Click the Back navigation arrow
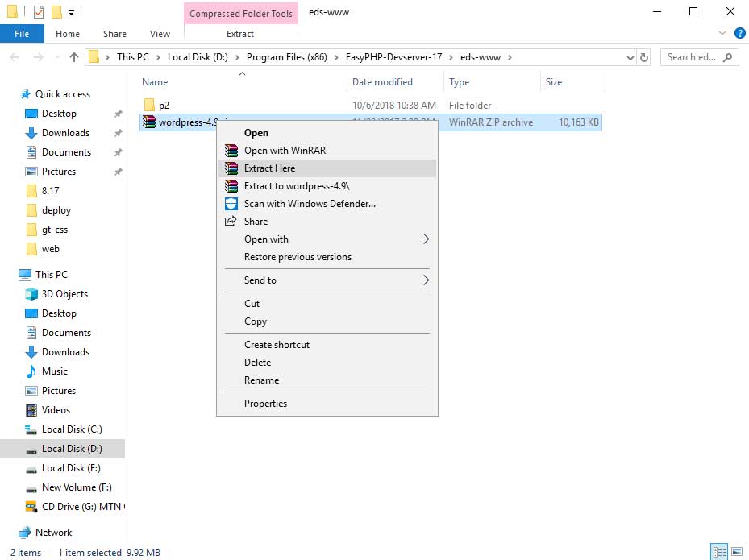Image resolution: width=749 pixels, height=560 pixels. pyautogui.click(x=15, y=57)
